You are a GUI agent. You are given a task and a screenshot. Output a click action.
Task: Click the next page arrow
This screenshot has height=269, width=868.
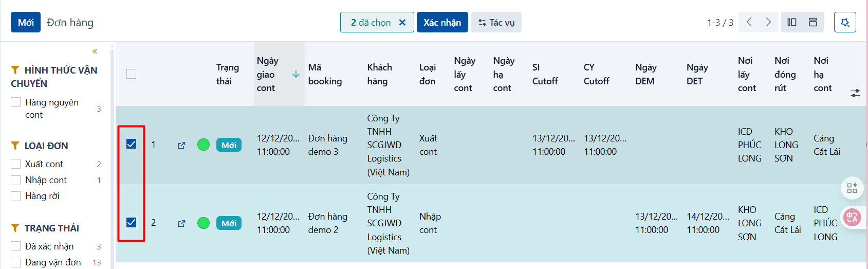[768, 22]
